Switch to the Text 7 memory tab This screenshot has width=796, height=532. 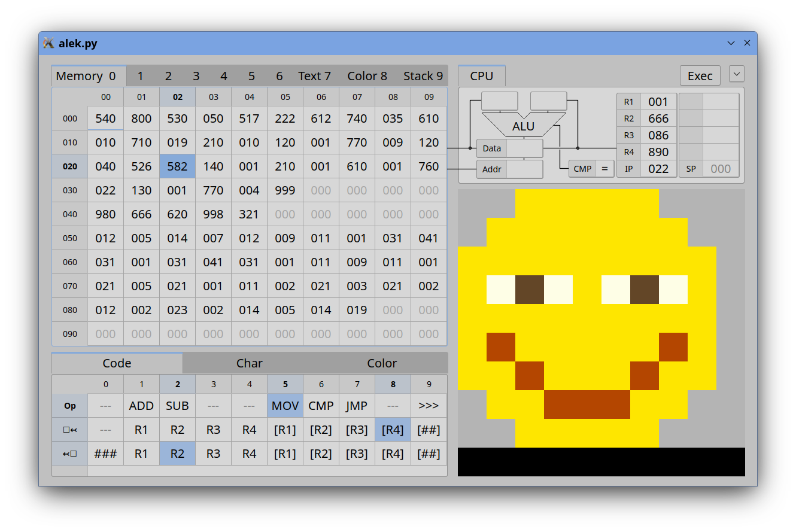click(314, 76)
